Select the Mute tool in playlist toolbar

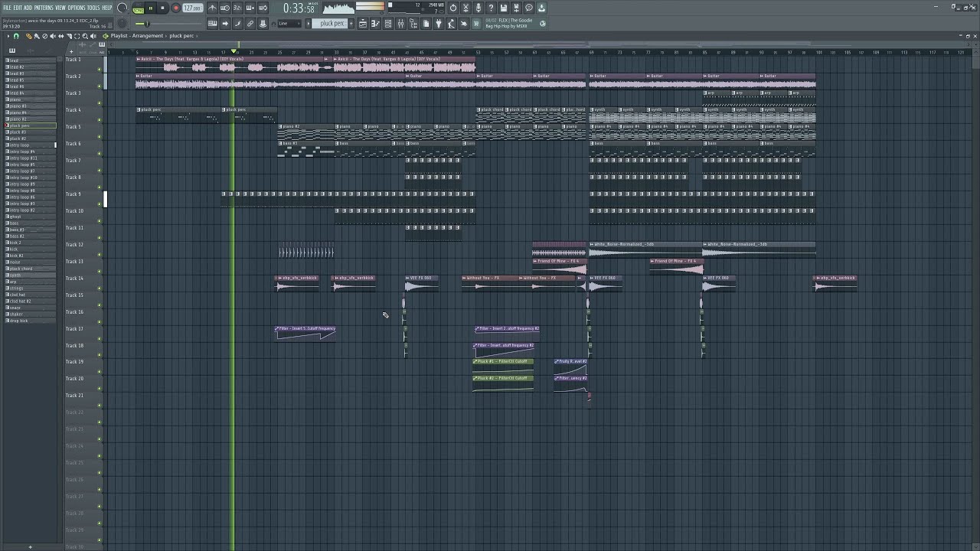53,36
